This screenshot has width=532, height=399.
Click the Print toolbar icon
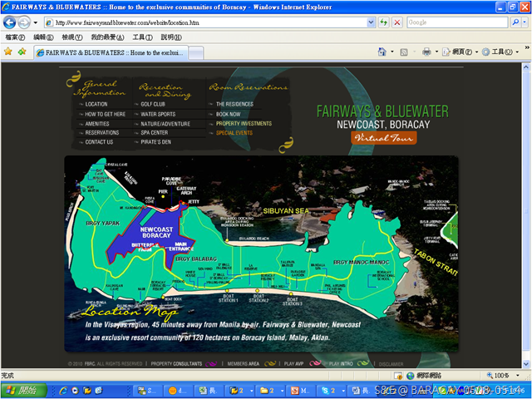[x=426, y=52]
